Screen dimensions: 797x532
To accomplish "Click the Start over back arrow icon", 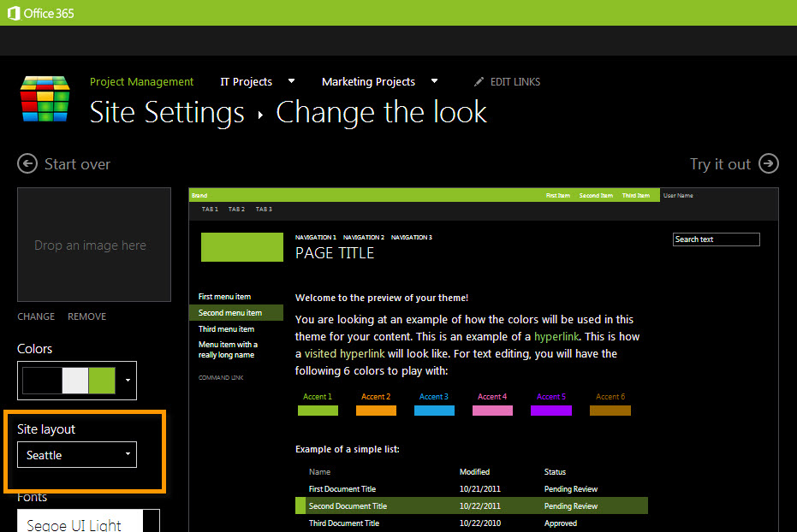I will click(x=27, y=163).
